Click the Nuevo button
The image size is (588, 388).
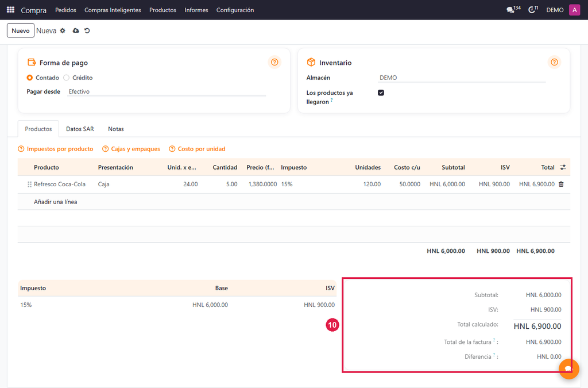click(x=21, y=31)
